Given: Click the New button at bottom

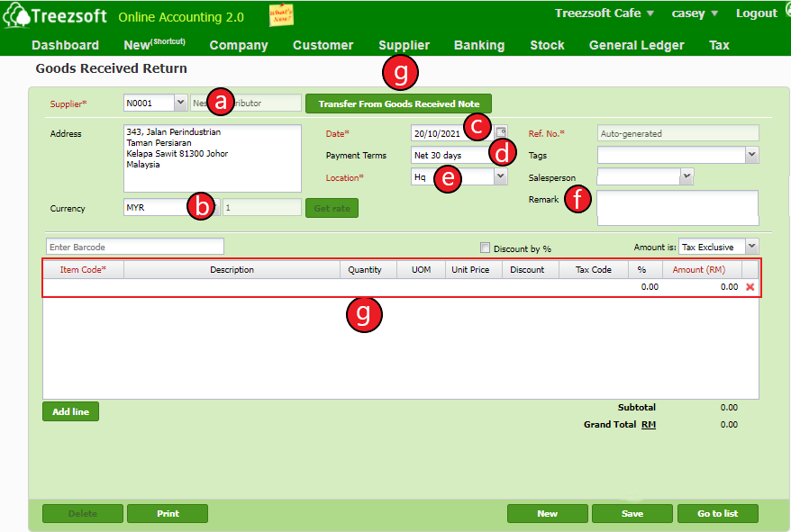Looking at the screenshot, I should (548, 513).
